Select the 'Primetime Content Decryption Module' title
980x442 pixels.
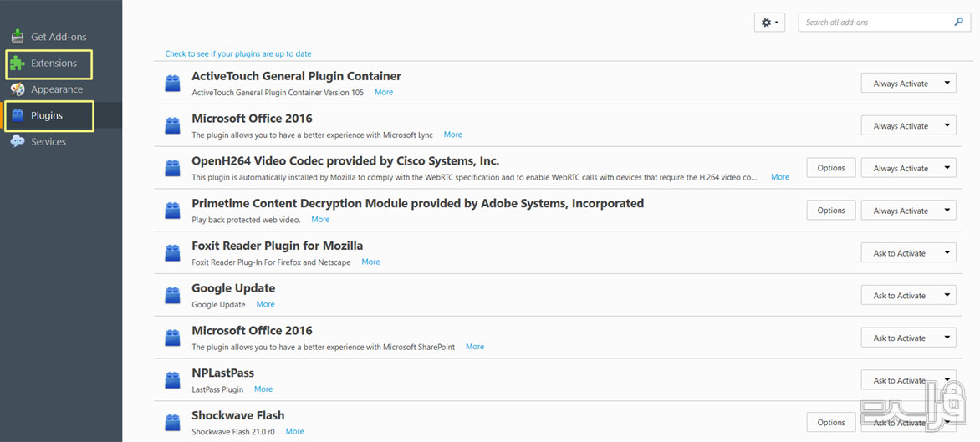pos(417,204)
